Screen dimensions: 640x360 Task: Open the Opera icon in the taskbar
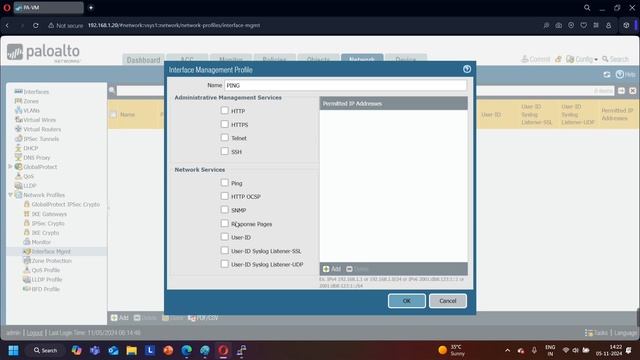pyautogui.click(x=223, y=350)
